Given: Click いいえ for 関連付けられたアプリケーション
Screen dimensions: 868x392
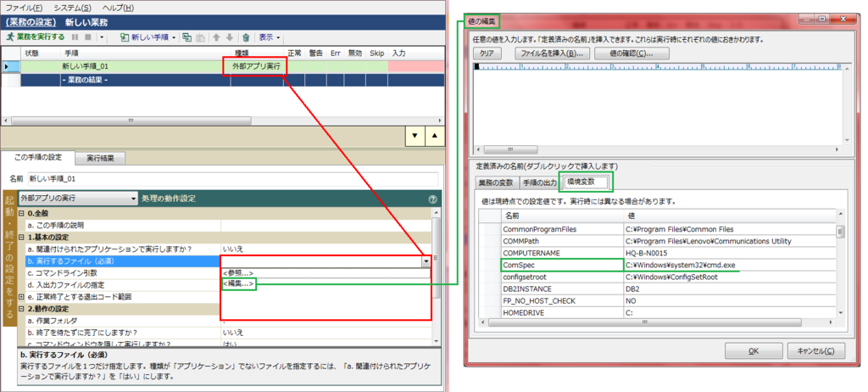Looking at the screenshot, I should tap(232, 249).
